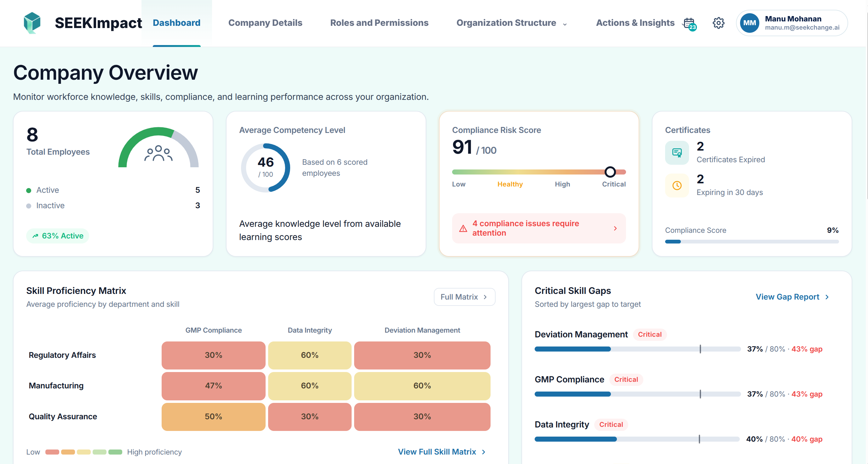Click the 40% gap value for Data Integrity
868x464 pixels.
[x=807, y=439]
